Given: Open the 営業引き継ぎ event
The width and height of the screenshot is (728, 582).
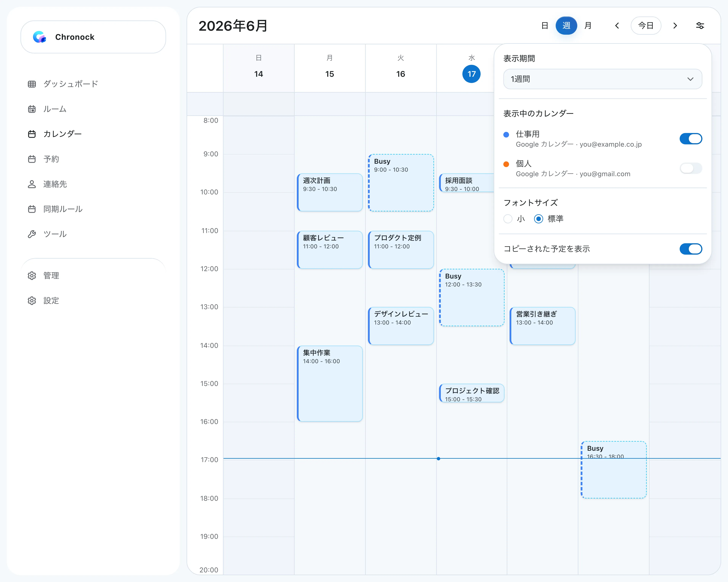Looking at the screenshot, I should 543,326.
